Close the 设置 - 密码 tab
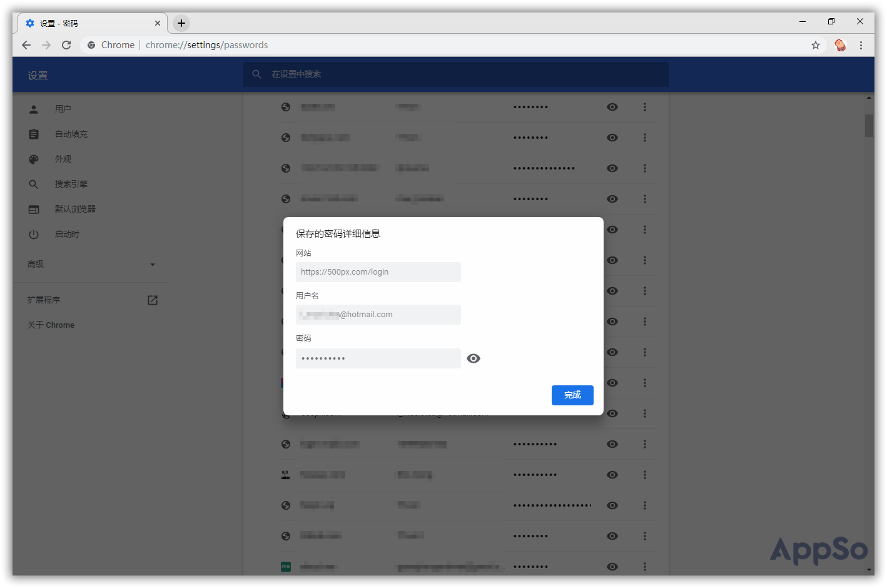This screenshot has height=588, width=887. [158, 23]
